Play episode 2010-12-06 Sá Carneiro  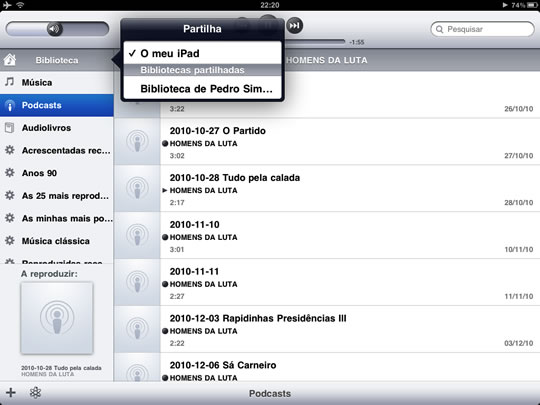click(x=326, y=367)
